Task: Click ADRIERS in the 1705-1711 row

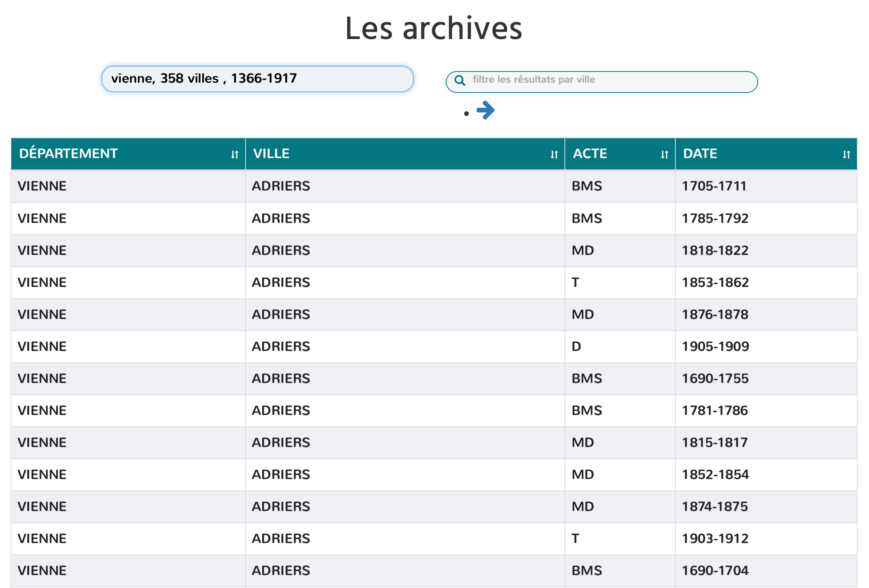Action: point(281,186)
